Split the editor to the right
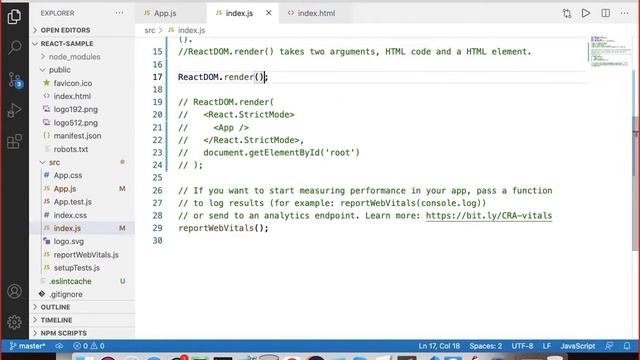Image resolution: width=640 pixels, height=360 pixels. (x=606, y=13)
